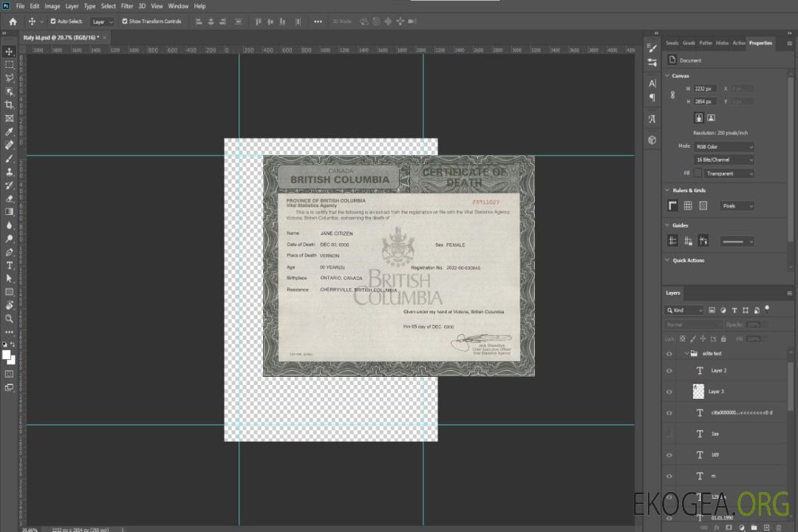Open the Character panel icon

(x=652, y=83)
